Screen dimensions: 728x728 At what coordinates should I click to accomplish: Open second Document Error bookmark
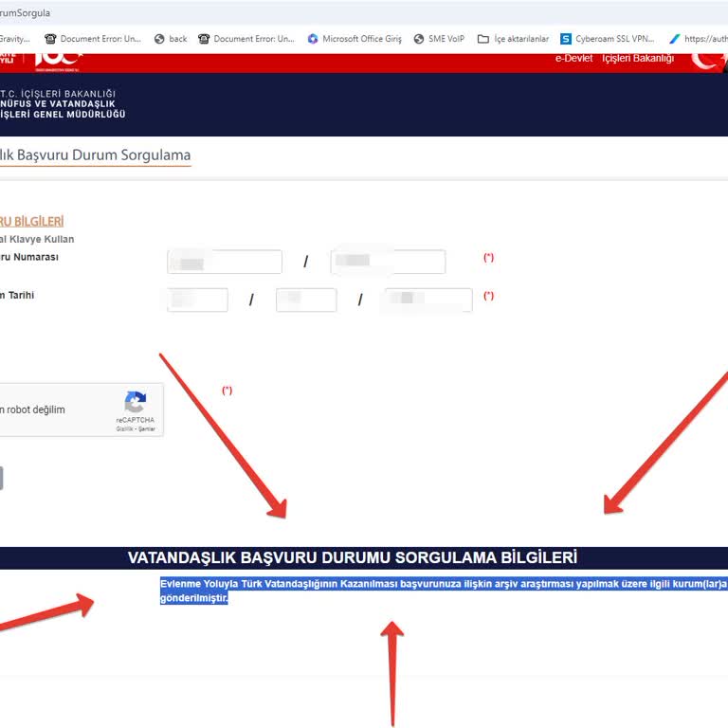point(246,39)
